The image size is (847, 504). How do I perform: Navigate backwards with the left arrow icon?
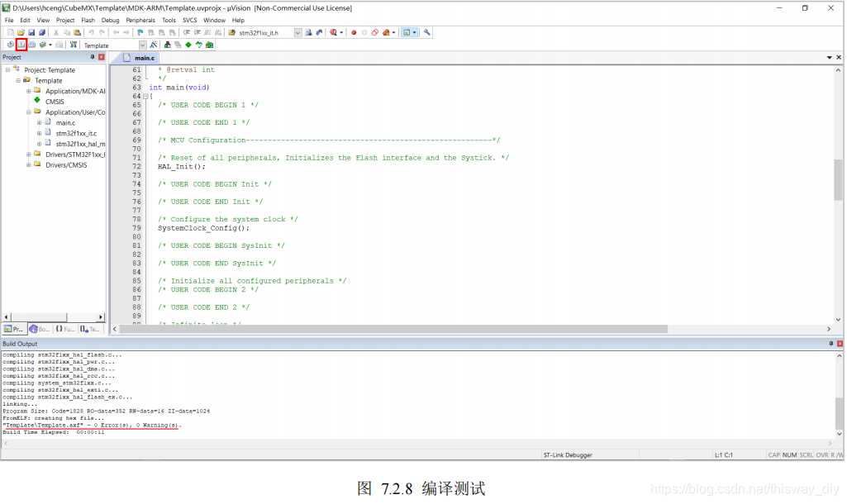[116, 32]
